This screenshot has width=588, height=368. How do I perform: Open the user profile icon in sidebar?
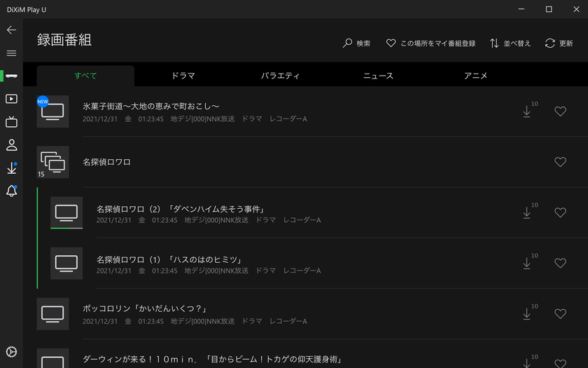11,145
